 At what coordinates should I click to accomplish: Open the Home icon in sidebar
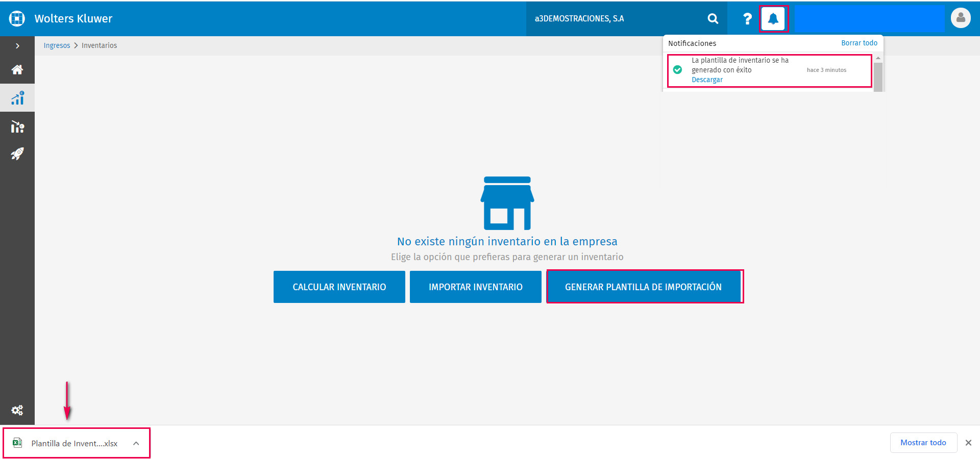pos(17,69)
